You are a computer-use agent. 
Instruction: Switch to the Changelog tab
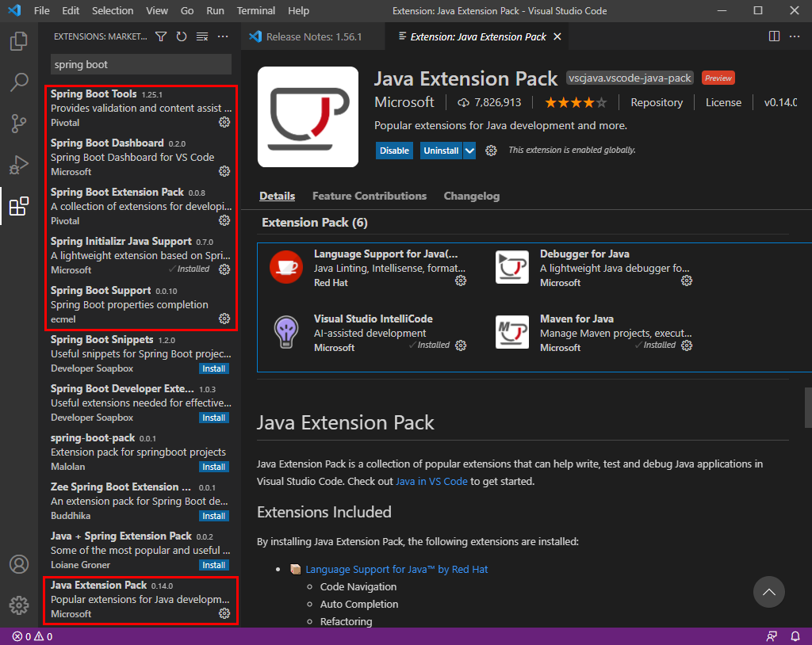point(471,197)
